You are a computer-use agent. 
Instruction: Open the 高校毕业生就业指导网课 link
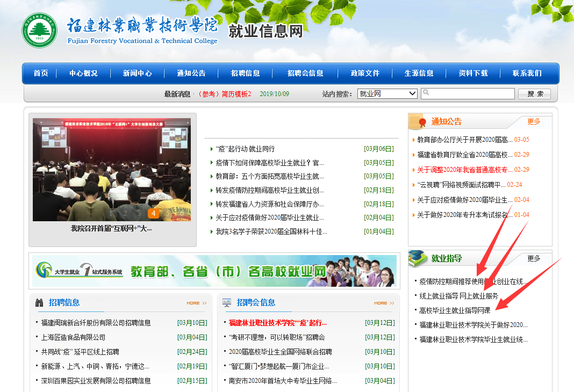click(455, 310)
